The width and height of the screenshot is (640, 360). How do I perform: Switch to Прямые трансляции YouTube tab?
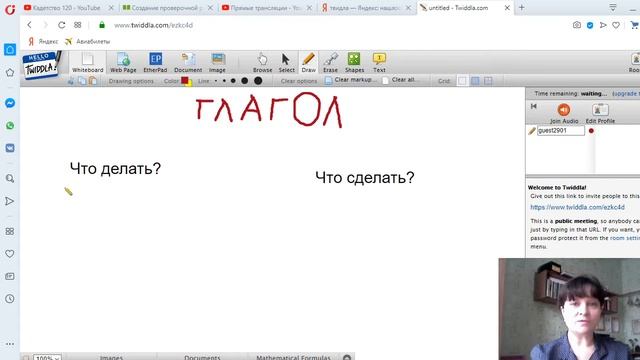(x=266, y=8)
